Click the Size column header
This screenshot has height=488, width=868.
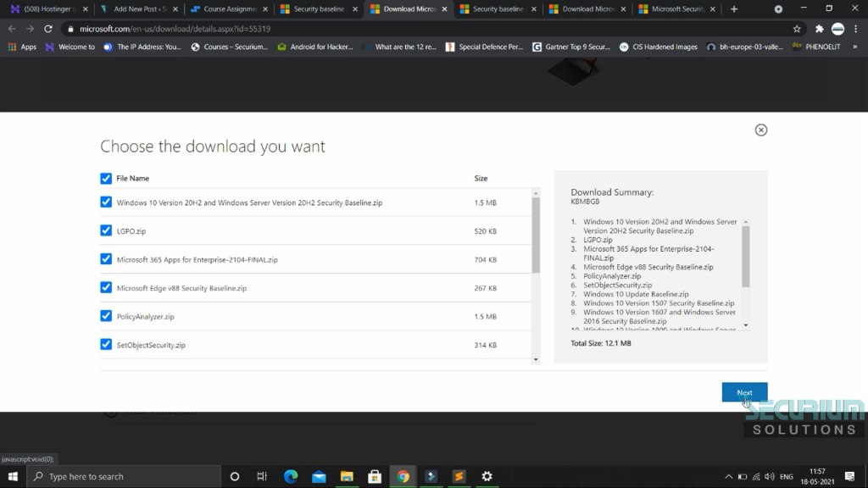pos(481,178)
